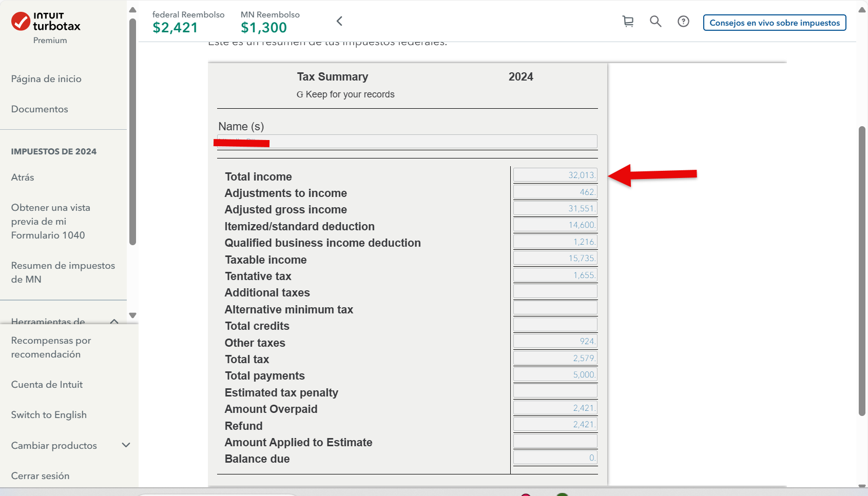
Task: Open the Documentos section
Action: click(x=40, y=109)
